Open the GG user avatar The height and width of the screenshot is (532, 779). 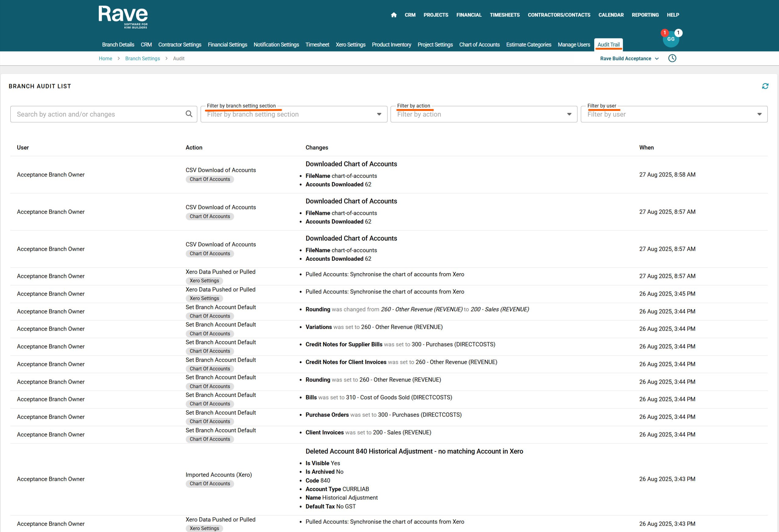[x=670, y=39]
